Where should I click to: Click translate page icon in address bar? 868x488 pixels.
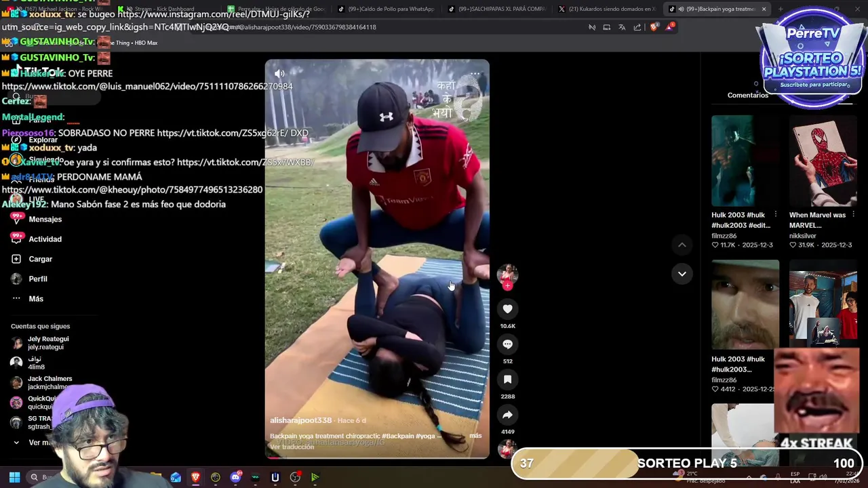(x=622, y=27)
